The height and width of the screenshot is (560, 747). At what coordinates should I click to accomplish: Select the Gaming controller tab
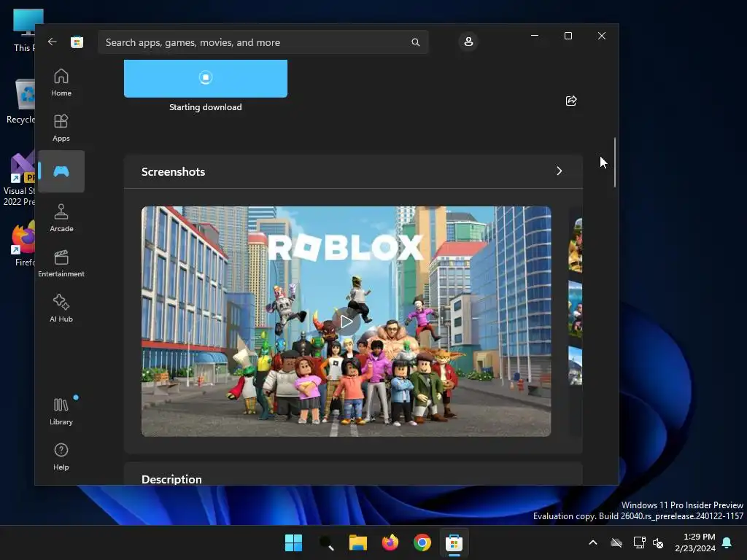61,171
